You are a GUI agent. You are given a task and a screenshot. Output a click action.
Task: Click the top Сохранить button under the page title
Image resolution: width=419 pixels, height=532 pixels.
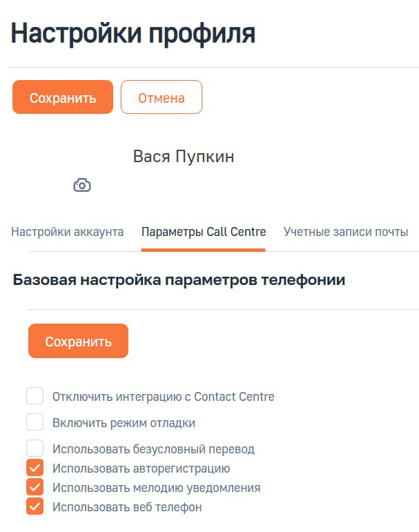click(63, 97)
